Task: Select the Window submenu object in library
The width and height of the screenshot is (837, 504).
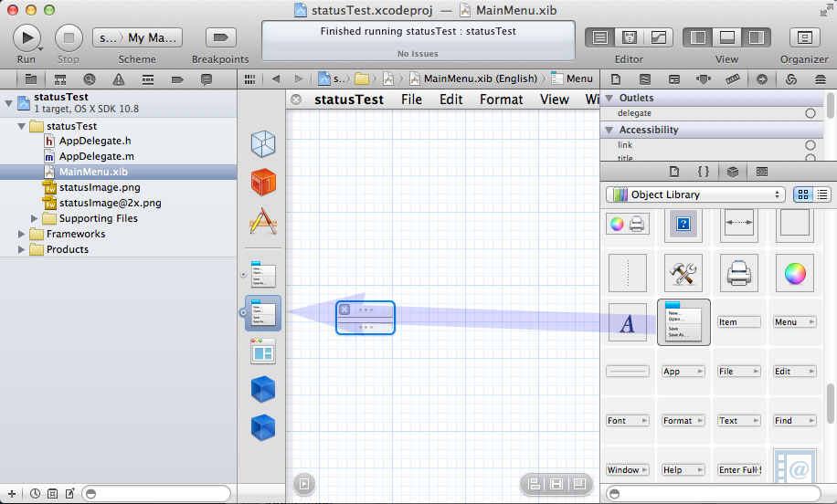Action: [627, 470]
